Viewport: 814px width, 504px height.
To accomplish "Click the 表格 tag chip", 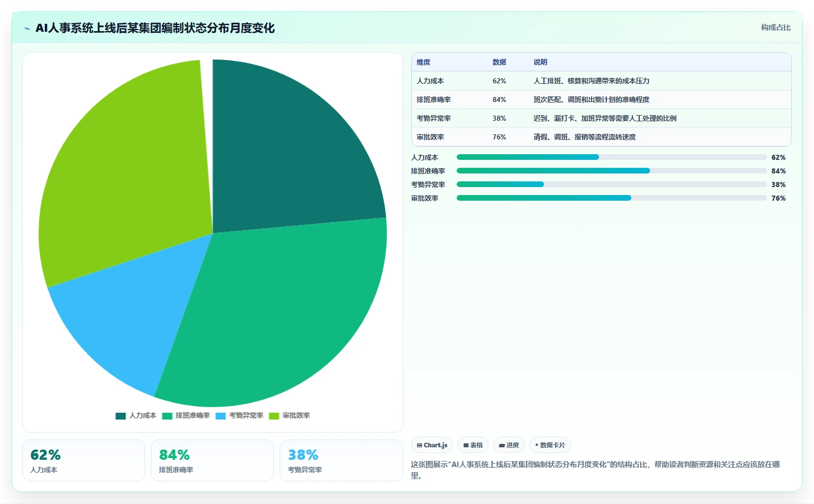I will tap(473, 445).
